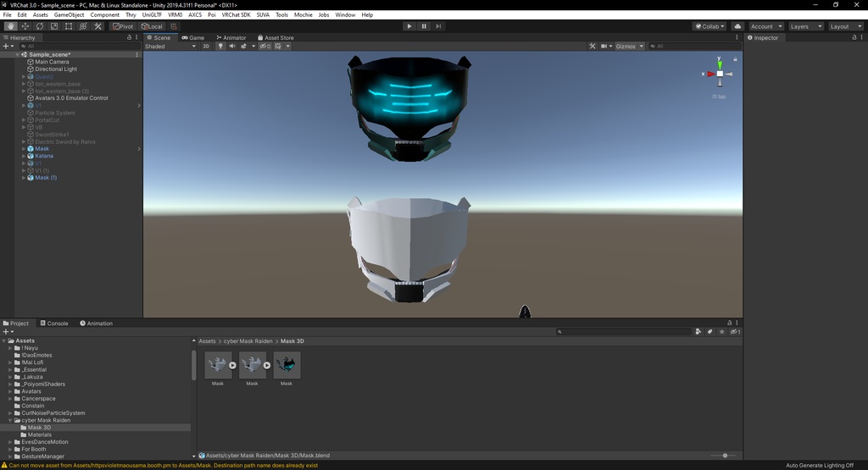The width and height of the screenshot is (868, 470).
Task: Select the Move tool
Action: (25, 26)
